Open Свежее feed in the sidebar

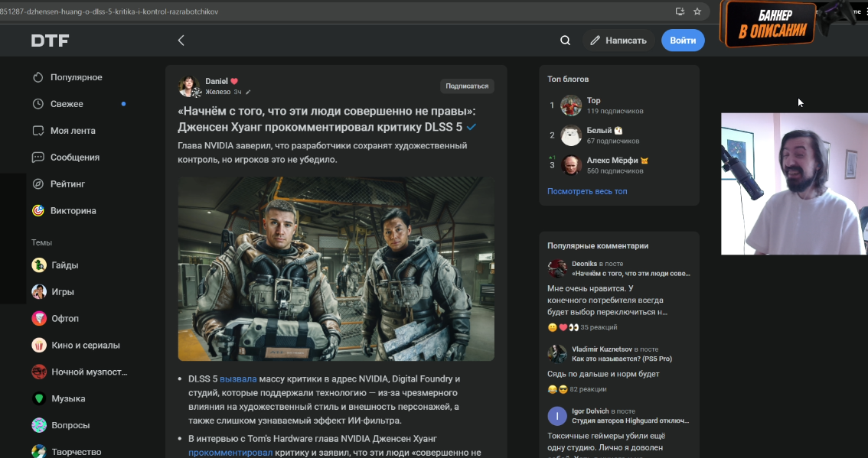point(67,104)
